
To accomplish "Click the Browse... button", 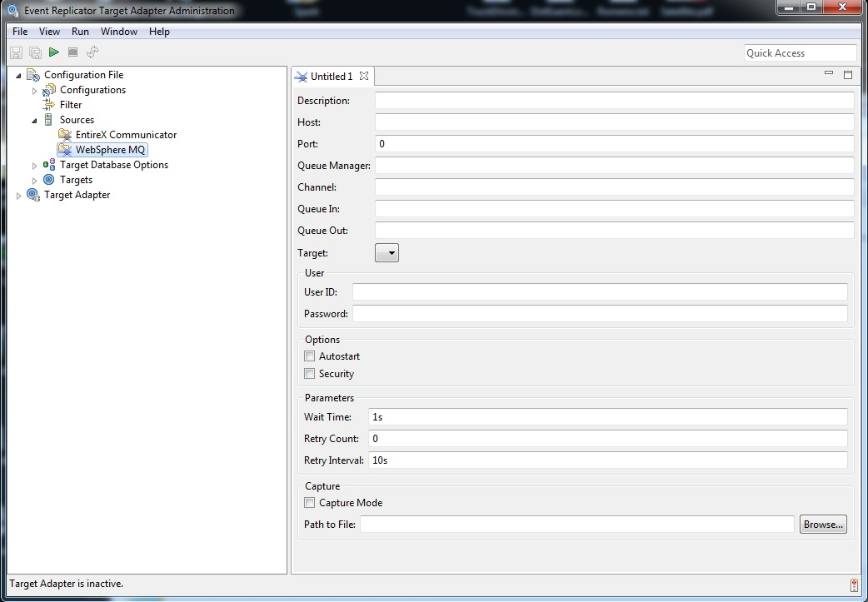I will pos(823,525).
